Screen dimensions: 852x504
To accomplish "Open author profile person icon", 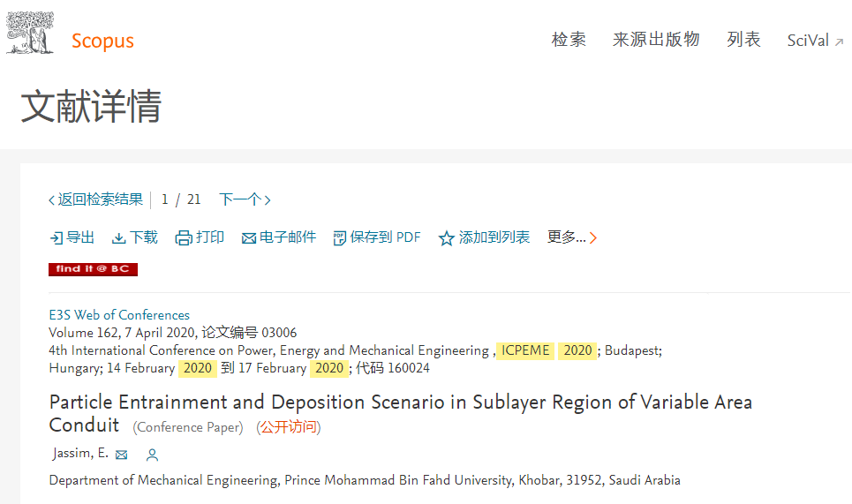I will [152, 455].
